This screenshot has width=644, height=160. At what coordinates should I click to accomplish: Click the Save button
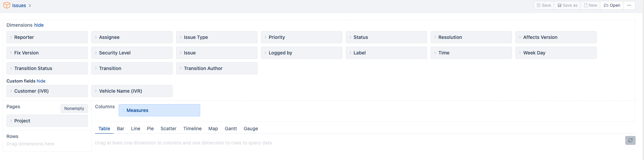[x=544, y=5]
